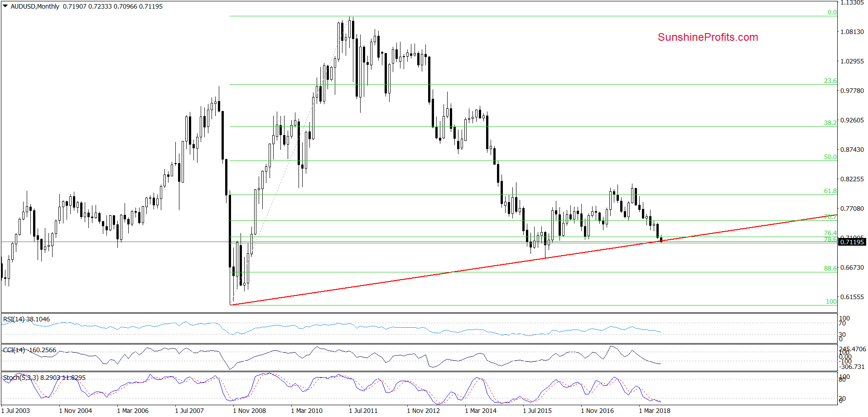The image size is (868, 417).
Task: Click the SunshineProfits.com label
Action: point(708,37)
